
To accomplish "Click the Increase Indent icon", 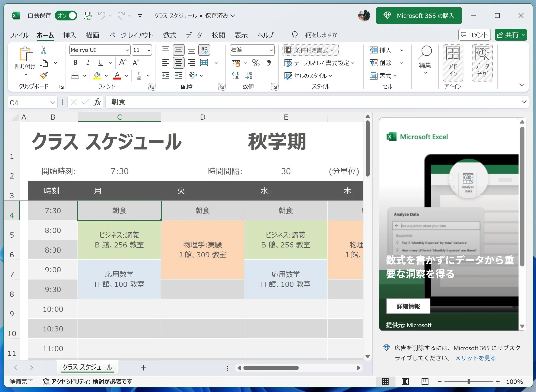I will click(179, 75).
